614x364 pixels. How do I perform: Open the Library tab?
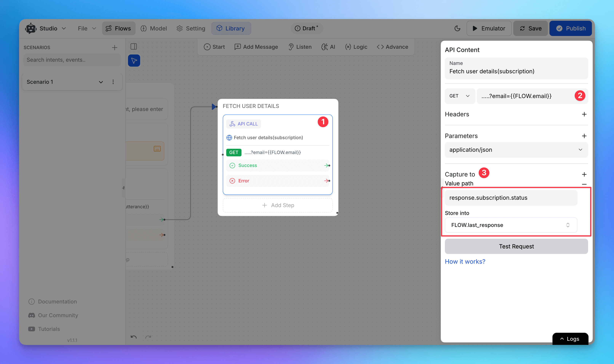pos(231,28)
